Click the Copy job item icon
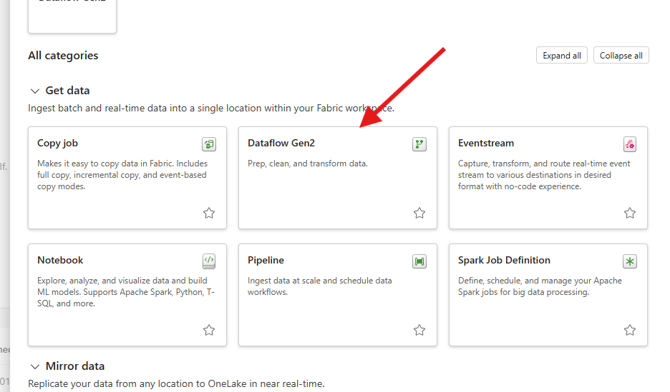670x392 pixels. click(x=209, y=144)
